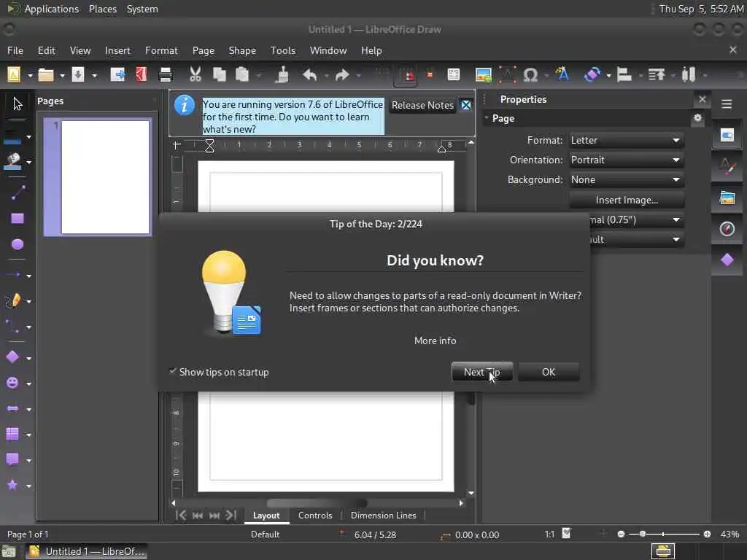The height and width of the screenshot is (560, 747).
Task: Collapse the Page section expander
Action: pos(487,117)
